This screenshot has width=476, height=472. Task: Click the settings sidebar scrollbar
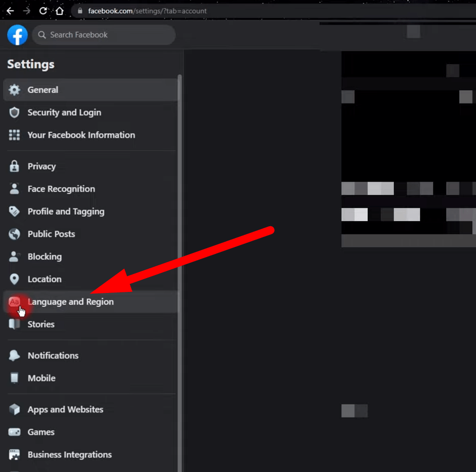coord(180,273)
